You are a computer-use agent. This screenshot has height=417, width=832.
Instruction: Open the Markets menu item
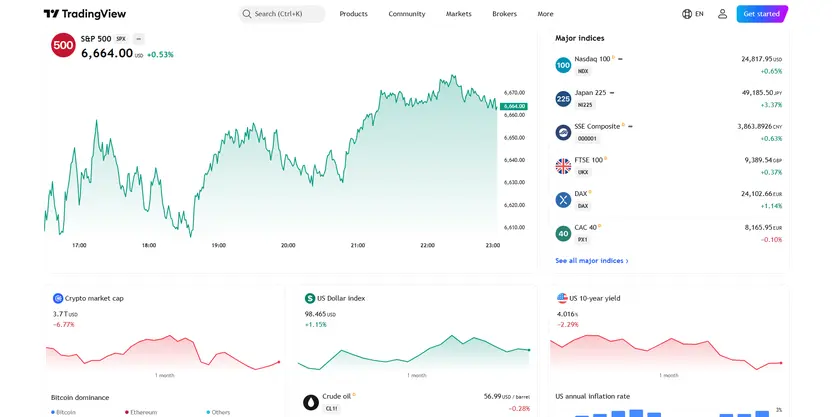[459, 14]
